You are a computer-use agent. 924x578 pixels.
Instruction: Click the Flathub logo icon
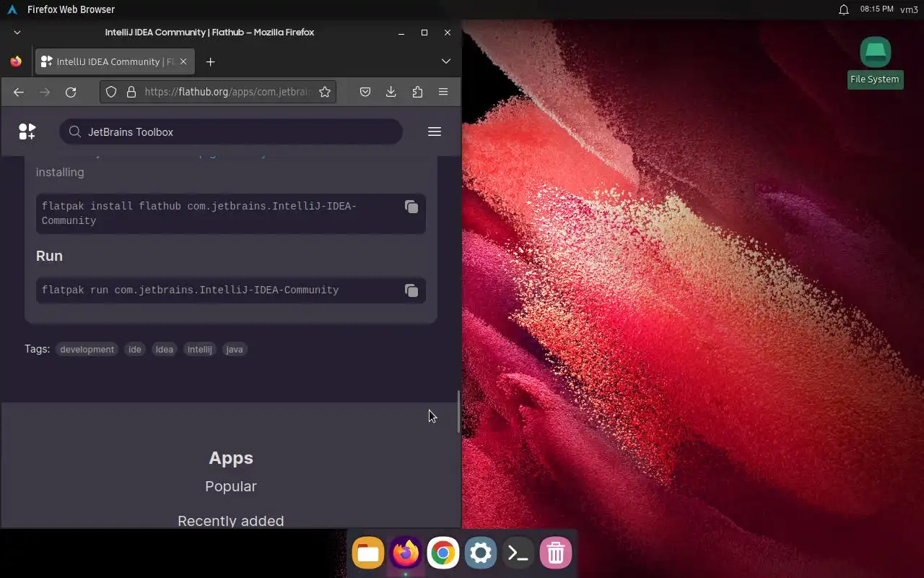[27, 131]
